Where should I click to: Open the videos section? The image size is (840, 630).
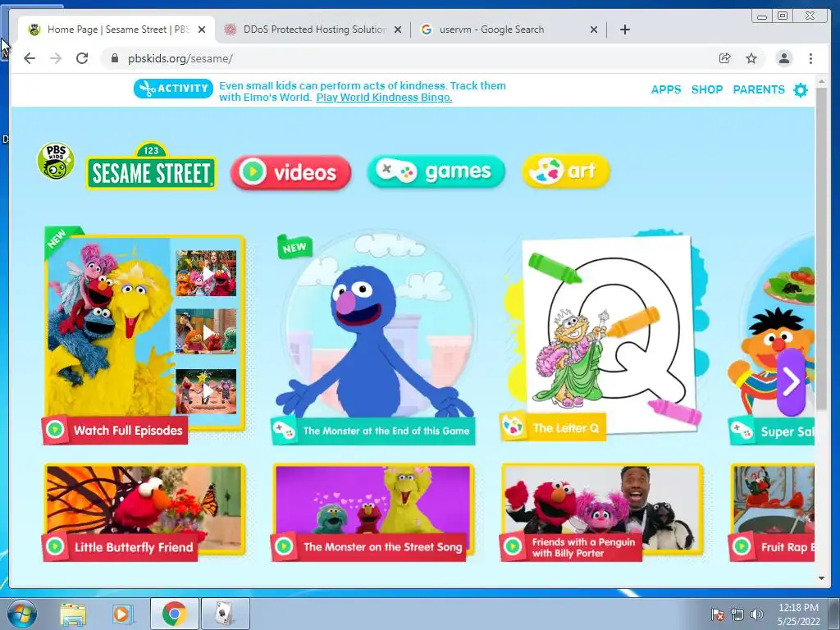pyautogui.click(x=291, y=172)
